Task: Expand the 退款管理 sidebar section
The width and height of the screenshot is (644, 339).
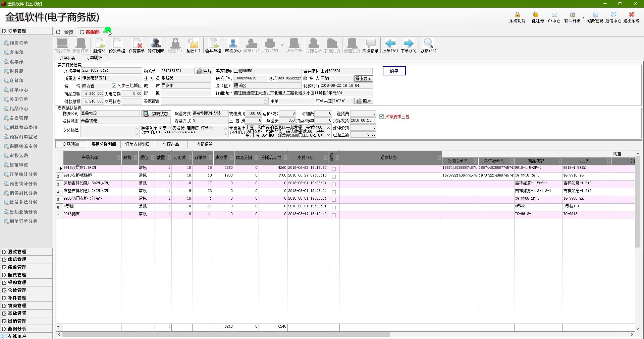Action: (x=26, y=252)
